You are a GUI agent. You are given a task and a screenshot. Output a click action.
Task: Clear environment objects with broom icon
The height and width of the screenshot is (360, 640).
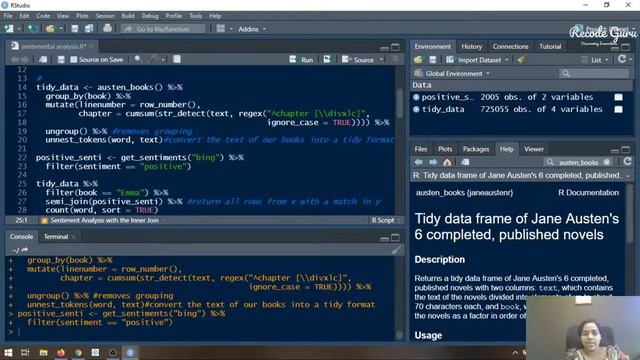coord(521,60)
